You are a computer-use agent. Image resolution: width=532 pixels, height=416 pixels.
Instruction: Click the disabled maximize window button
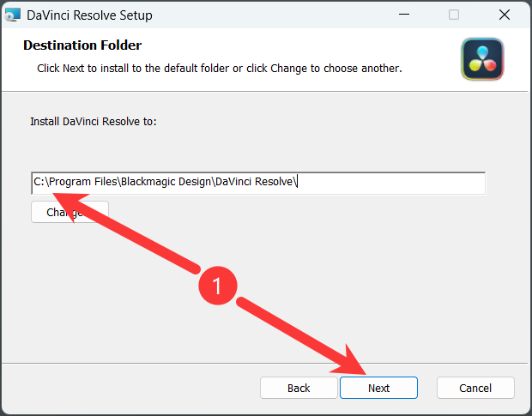pyautogui.click(x=454, y=15)
